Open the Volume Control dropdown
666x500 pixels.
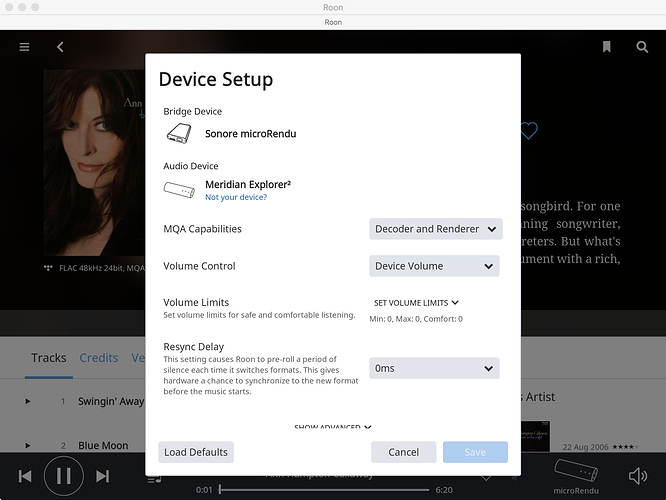(434, 266)
